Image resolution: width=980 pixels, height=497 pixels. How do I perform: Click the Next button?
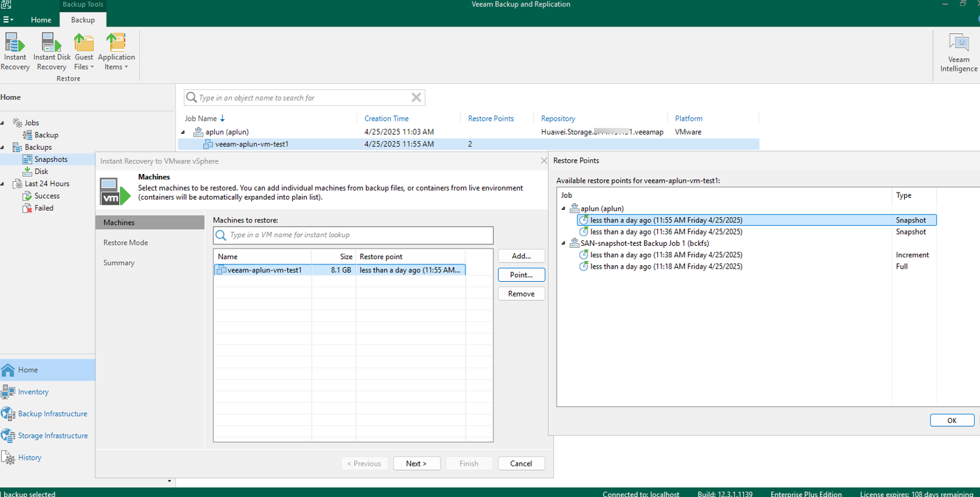[x=416, y=464]
